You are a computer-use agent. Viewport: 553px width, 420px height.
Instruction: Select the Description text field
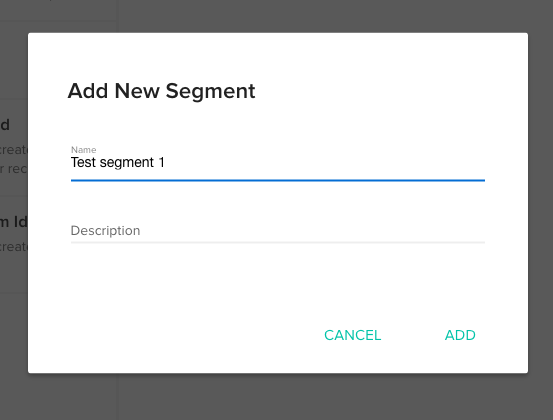278,231
